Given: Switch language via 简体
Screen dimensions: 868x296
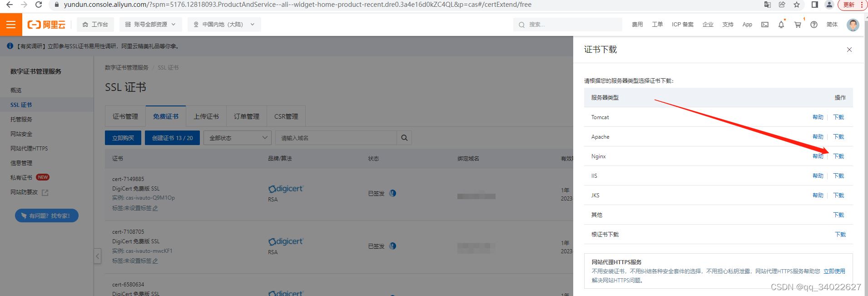Looking at the screenshot, I should pyautogui.click(x=832, y=25).
